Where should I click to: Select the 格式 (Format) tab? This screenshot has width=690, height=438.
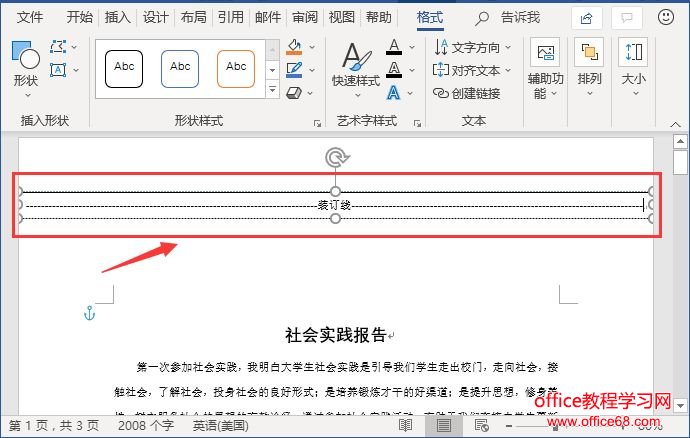point(430,18)
